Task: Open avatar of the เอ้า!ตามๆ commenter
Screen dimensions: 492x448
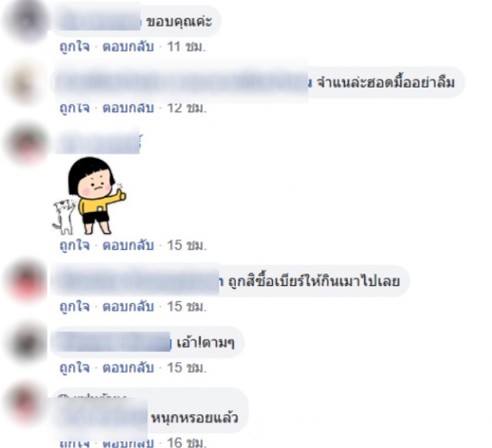Action: [x=27, y=342]
